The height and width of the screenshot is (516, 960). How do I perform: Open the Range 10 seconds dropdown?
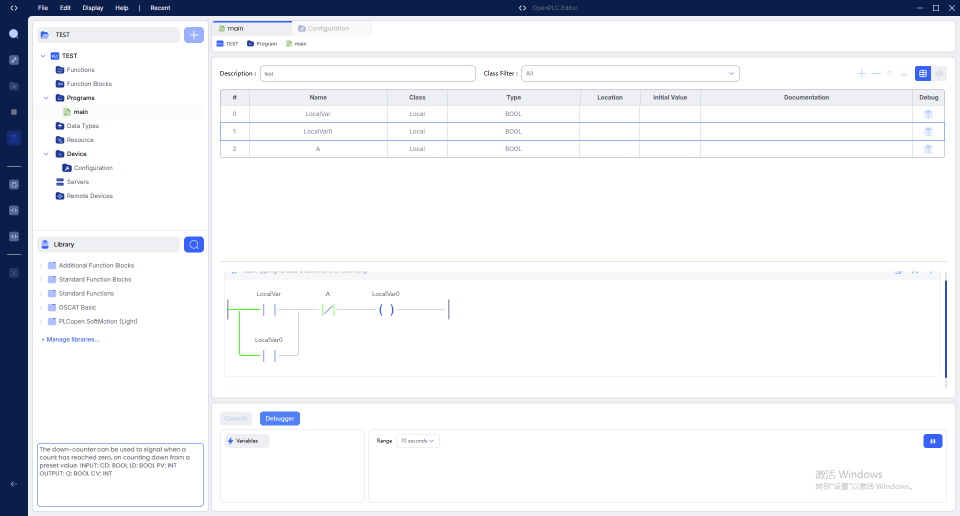coord(418,441)
